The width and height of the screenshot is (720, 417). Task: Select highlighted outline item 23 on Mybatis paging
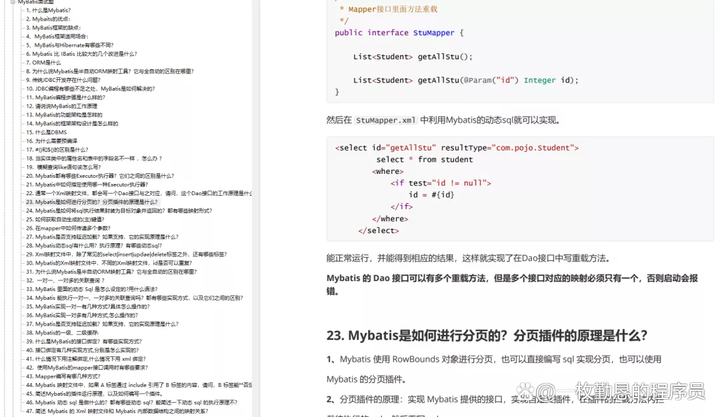point(92,202)
